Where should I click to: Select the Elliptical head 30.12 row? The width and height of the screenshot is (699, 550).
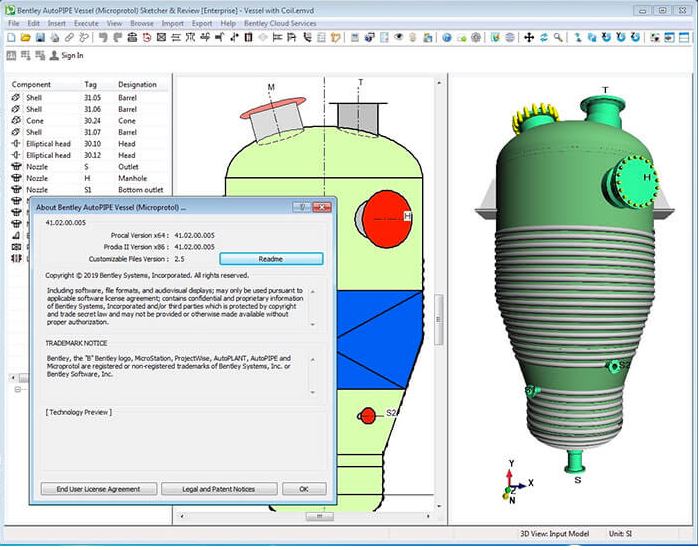point(88,155)
